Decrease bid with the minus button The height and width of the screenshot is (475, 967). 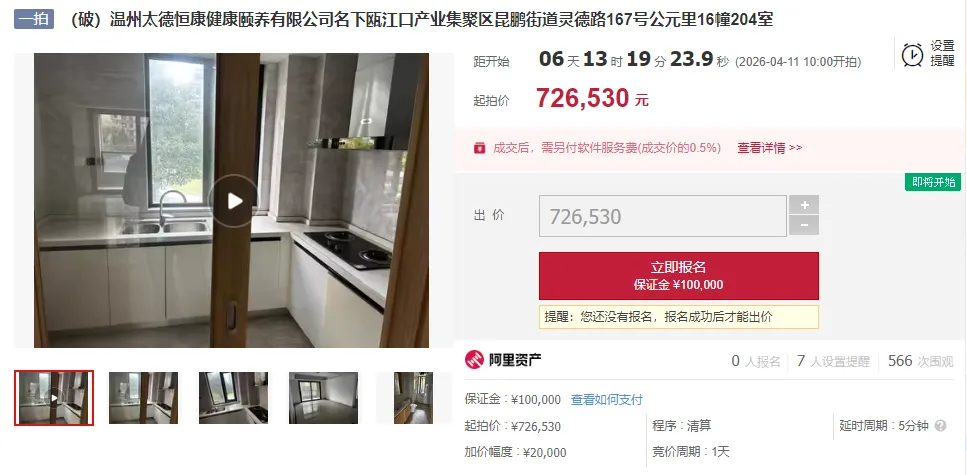[x=804, y=225]
